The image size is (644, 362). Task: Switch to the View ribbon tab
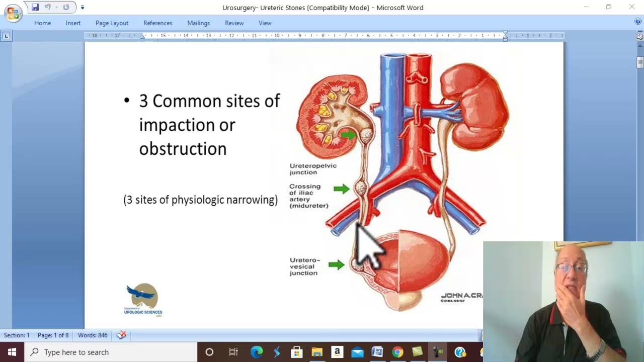point(265,23)
